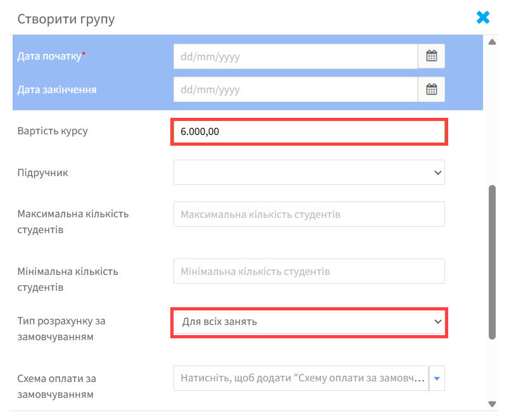The width and height of the screenshot is (509, 420).
Task: Click the Підручник label text
Action: coord(43,173)
